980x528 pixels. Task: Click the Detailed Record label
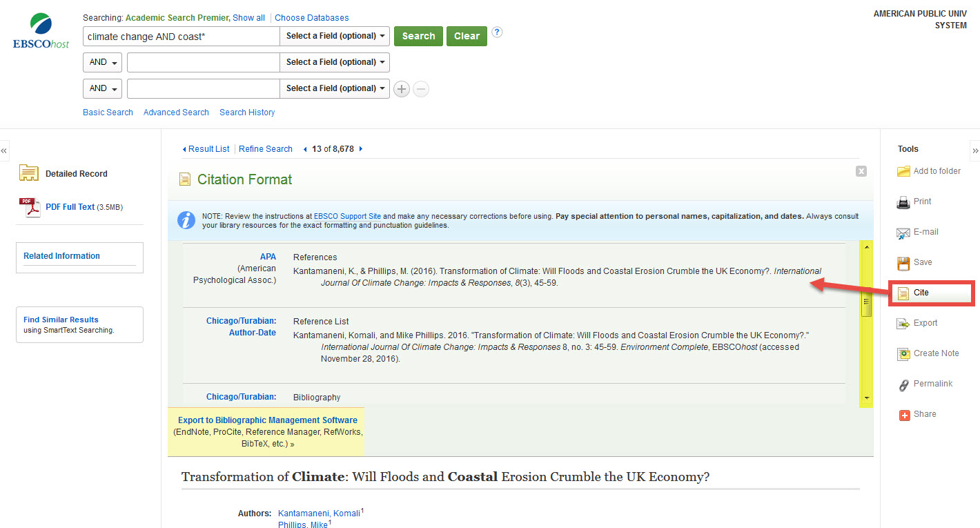click(x=77, y=174)
